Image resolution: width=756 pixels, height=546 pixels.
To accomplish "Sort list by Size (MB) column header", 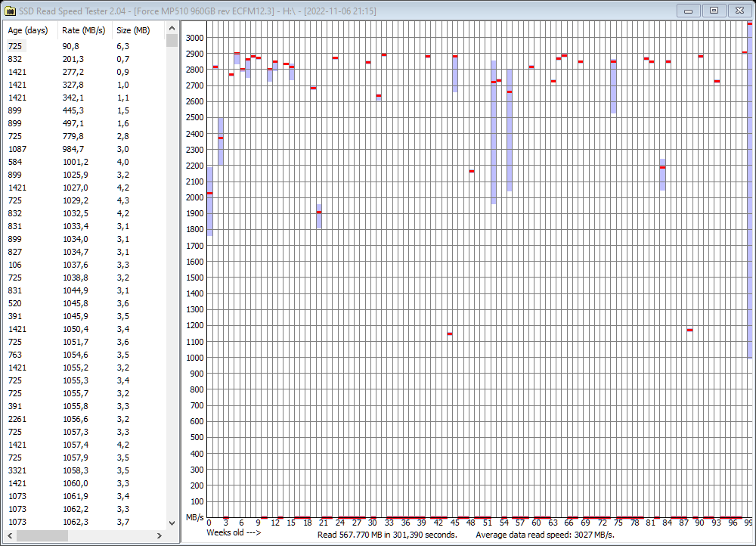I will (138, 30).
